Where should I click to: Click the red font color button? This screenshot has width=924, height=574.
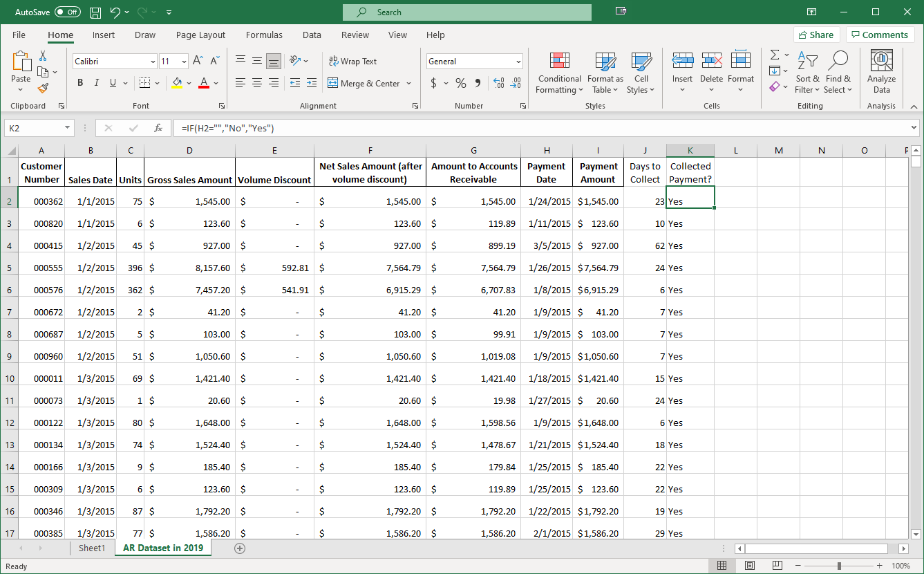click(x=204, y=83)
